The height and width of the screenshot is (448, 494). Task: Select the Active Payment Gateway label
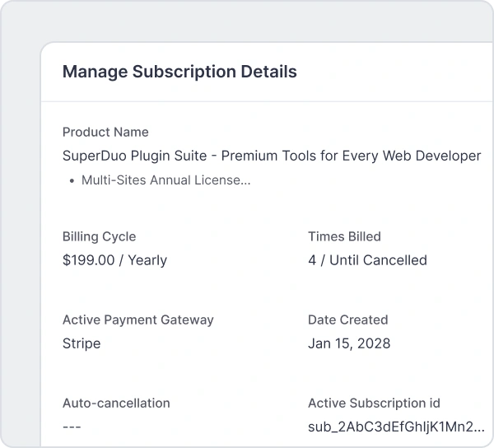[x=137, y=320]
